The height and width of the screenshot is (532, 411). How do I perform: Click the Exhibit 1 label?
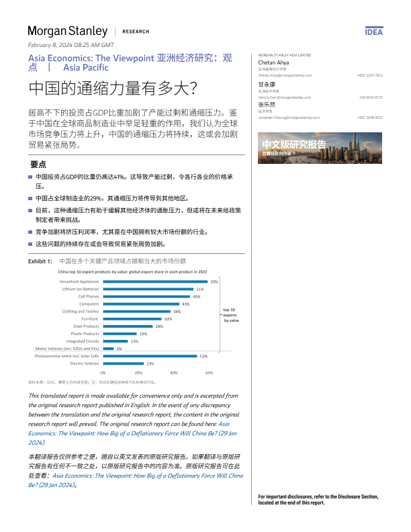tap(40, 260)
